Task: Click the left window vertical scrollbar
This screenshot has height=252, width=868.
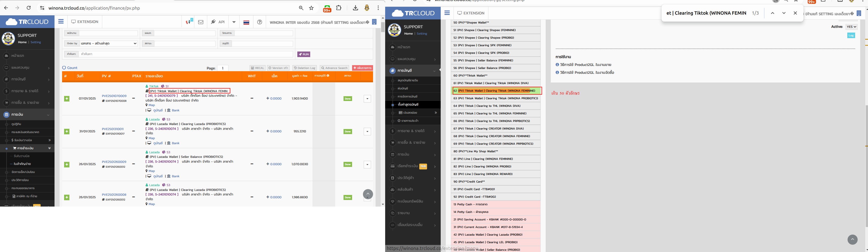Action: tap(383, 27)
